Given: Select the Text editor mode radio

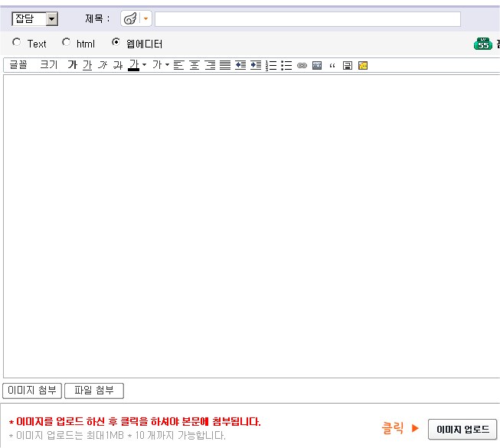Looking at the screenshot, I should tap(17, 43).
